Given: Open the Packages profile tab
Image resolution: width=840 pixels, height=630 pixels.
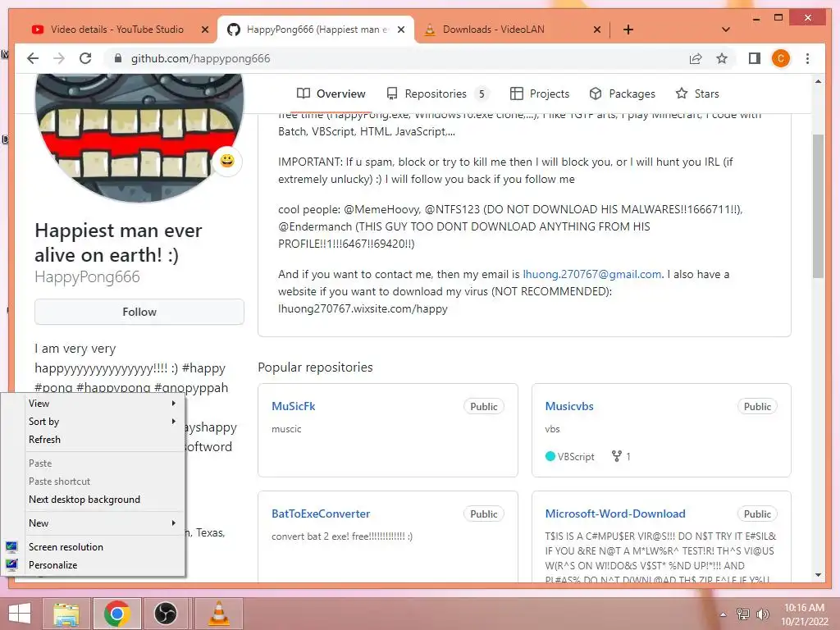Looking at the screenshot, I should tap(622, 94).
